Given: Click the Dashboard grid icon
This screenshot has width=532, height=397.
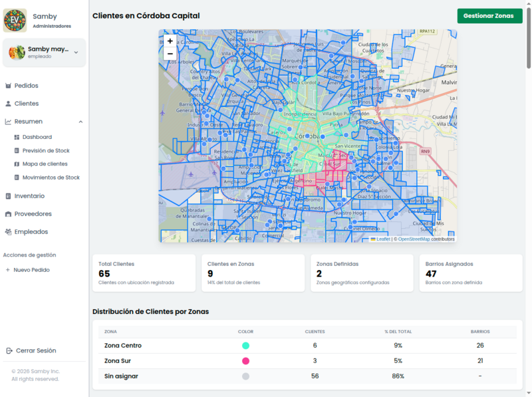Looking at the screenshot, I should (x=18, y=136).
